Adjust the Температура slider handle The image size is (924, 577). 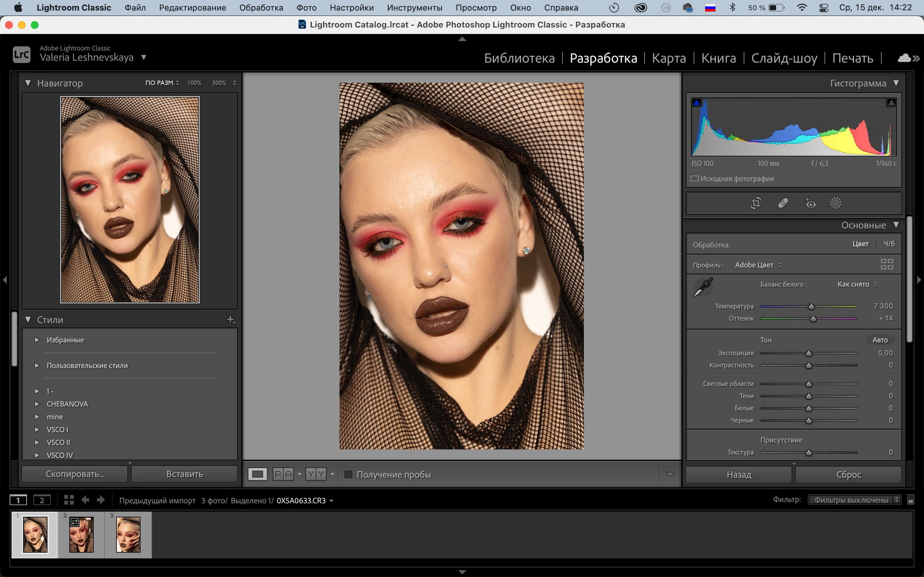pyautogui.click(x=811, y=306)
